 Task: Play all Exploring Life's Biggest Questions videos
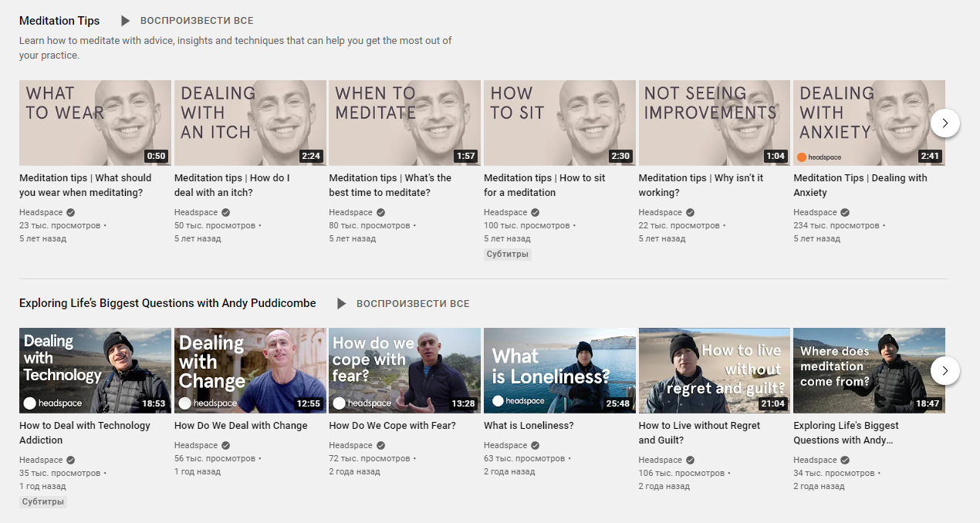[404, 304]
